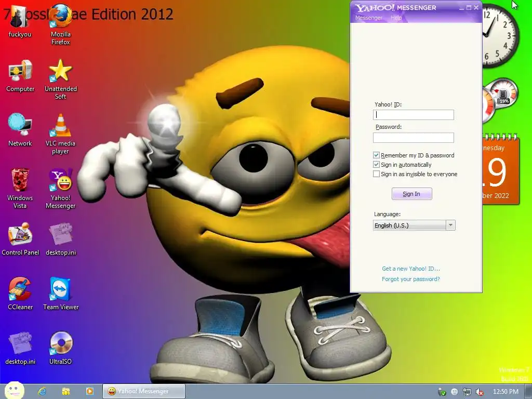Click the Yahoo! Messenger taskbar button

click(x=144, y=391)
